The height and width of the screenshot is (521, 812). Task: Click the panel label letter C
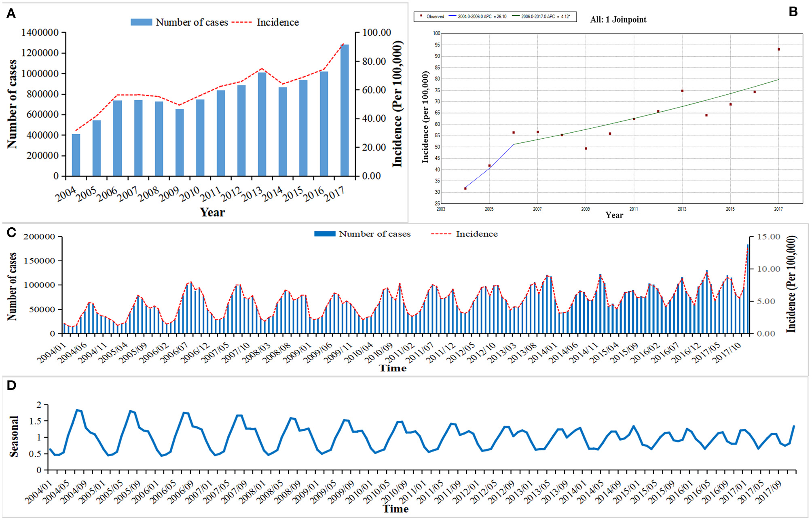pyautogui.click(x=11, y=232)
